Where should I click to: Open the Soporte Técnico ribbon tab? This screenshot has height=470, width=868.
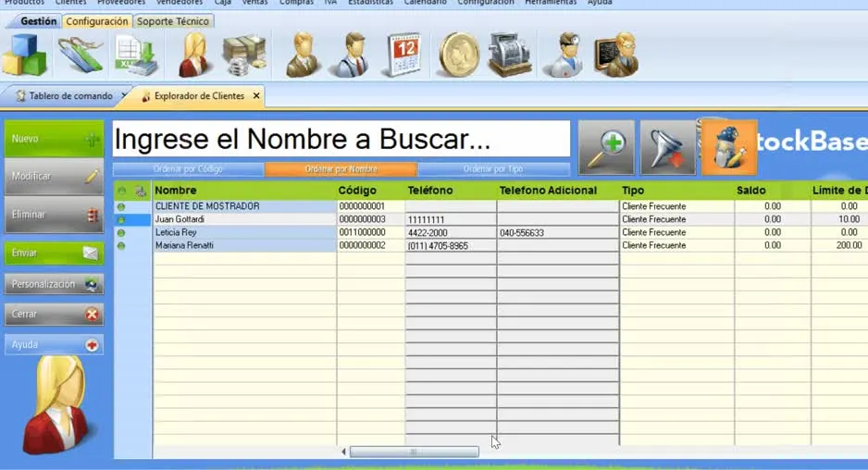coord(173,21)
